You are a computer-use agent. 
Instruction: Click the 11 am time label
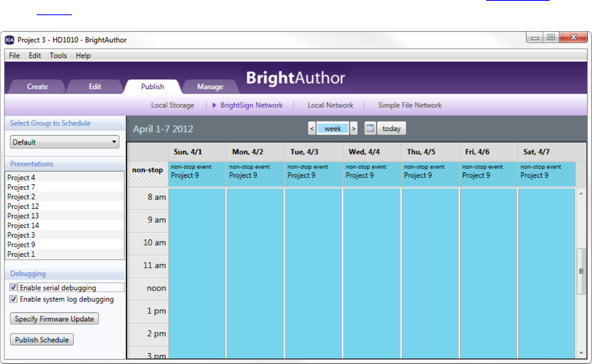[154, 265]
